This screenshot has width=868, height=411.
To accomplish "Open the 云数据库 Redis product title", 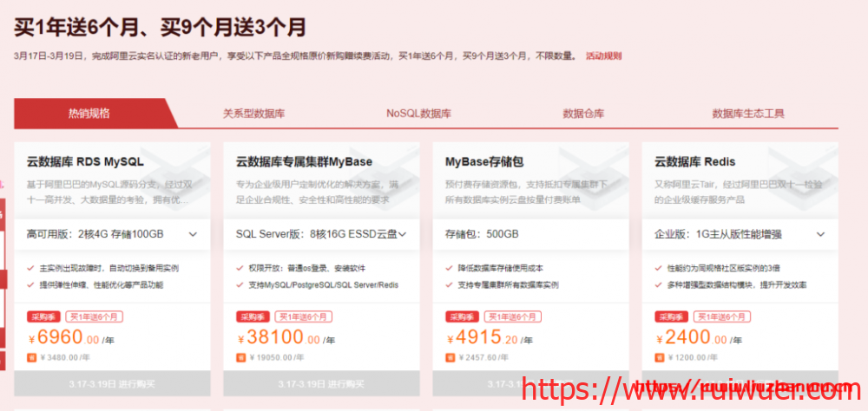I will pyautogui.click(x=694, y=161).
